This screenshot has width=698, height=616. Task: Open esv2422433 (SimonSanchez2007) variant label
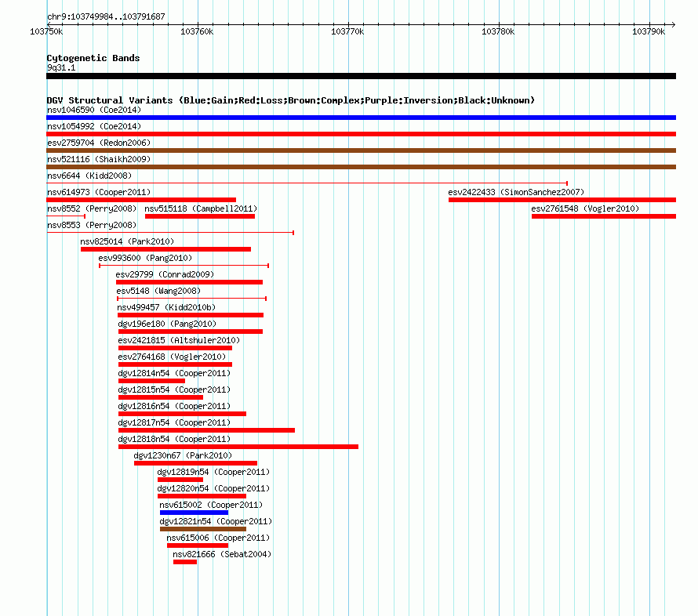coord(516,192)
